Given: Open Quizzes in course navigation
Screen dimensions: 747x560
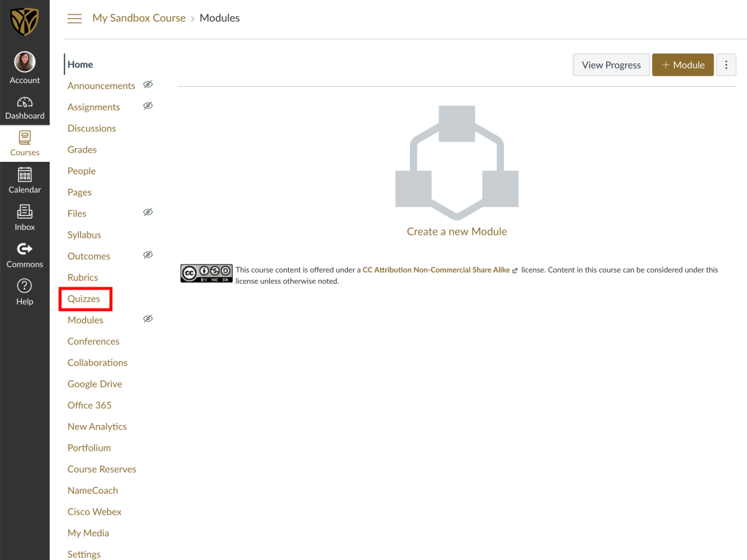Looking at the screenshot, I should point(84,299).
